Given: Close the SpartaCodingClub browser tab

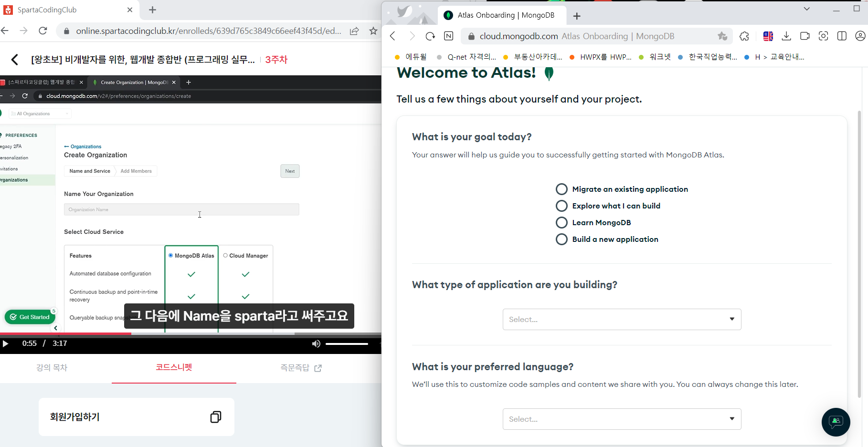Looking at the screenshot, I should 130,10.
